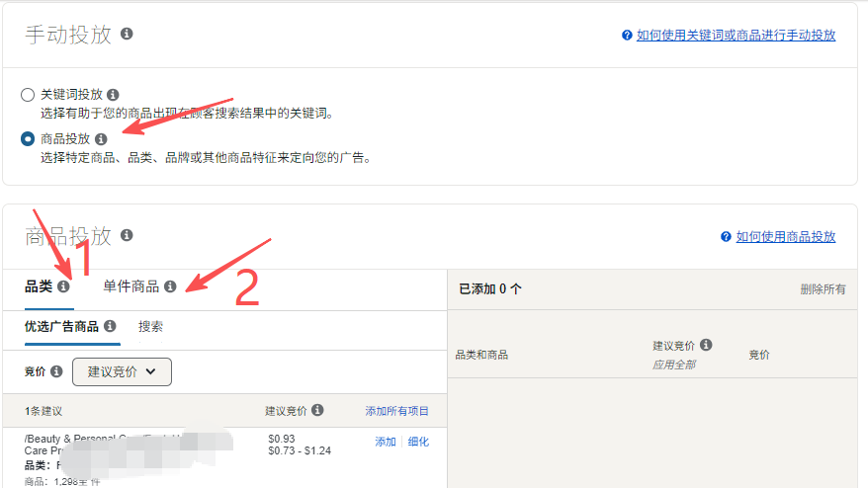Click info icon next to 手动投放 heading

(x=127, y=34)
